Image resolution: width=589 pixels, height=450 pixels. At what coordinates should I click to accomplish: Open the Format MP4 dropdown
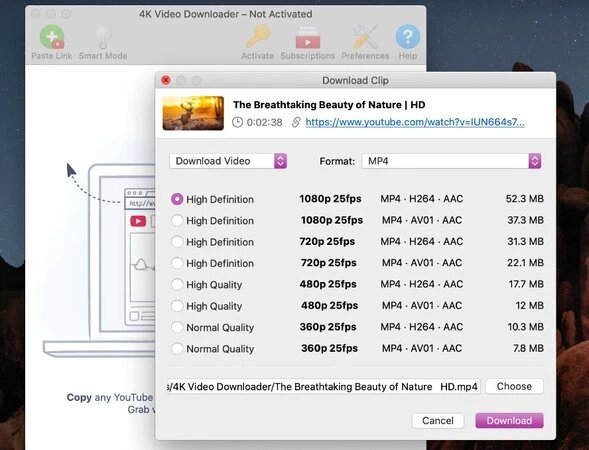[x=451, y=161]
